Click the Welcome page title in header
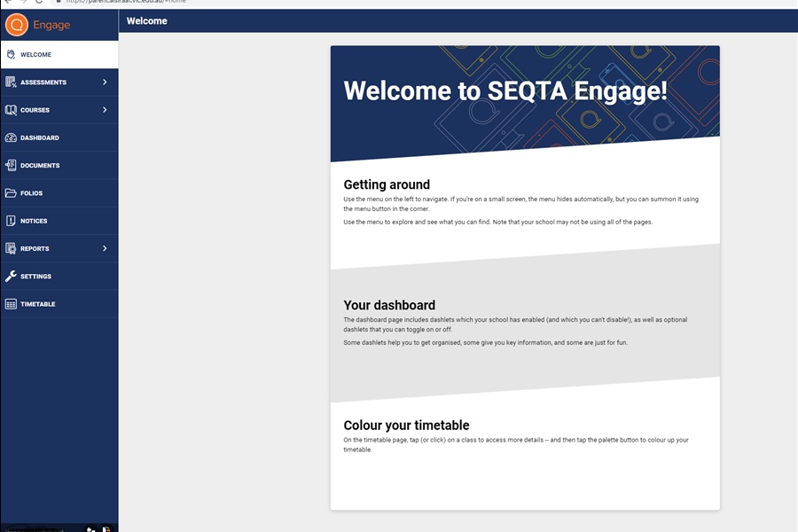This screenshot has width=798, height=532. (x=146, y=21)
